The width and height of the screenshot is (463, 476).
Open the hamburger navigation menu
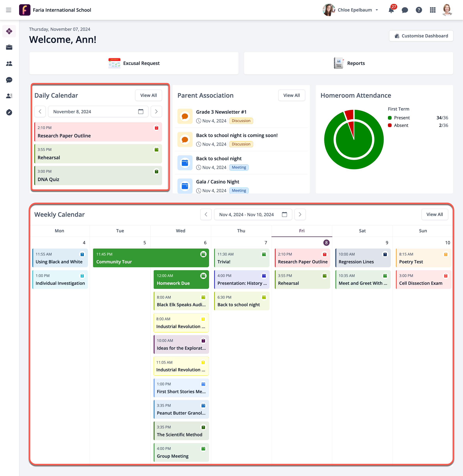point(9,10)
